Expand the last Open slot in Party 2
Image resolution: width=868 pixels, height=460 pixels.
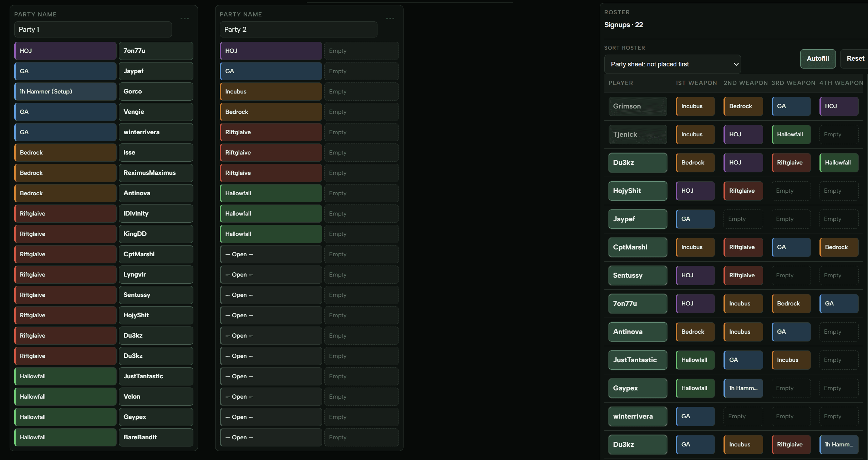coord(270,437)
